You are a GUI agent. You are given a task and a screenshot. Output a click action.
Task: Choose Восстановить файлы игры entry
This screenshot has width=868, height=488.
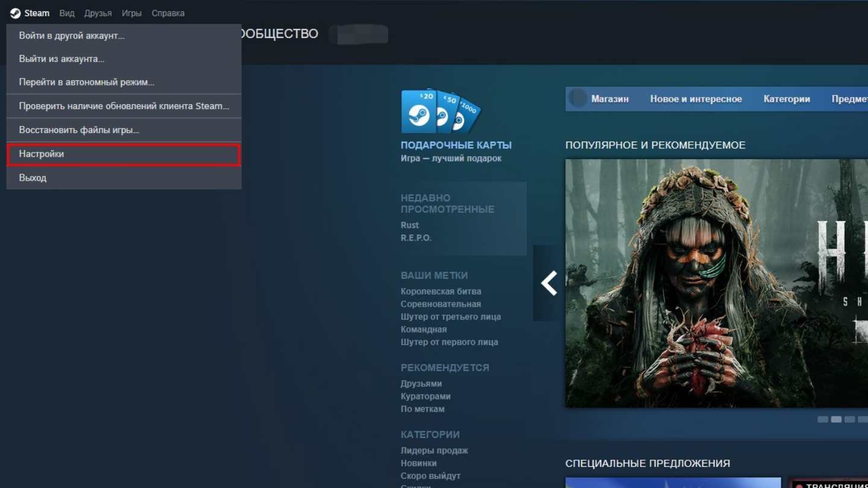coord(124,130)
